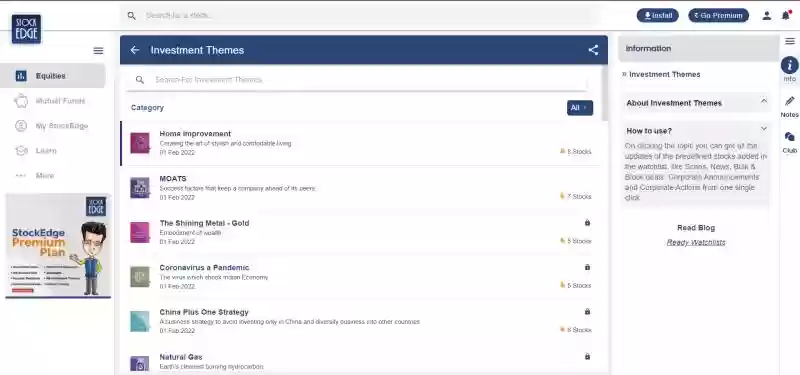Toggle the right panel hamburger menu
Image resolution: width=800 pixels, height=375 pixels.
point(790,41)
